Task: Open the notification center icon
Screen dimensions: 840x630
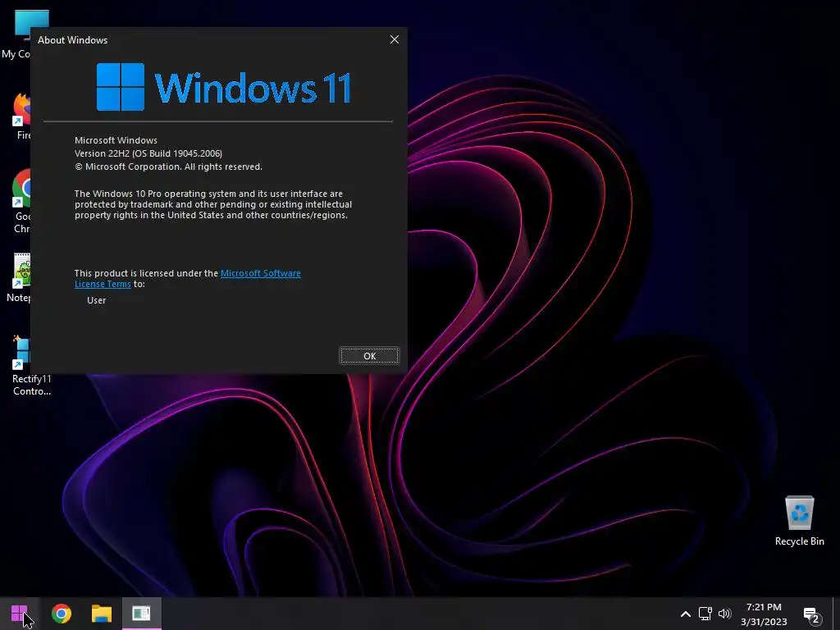Action: [x=812, y=615]
